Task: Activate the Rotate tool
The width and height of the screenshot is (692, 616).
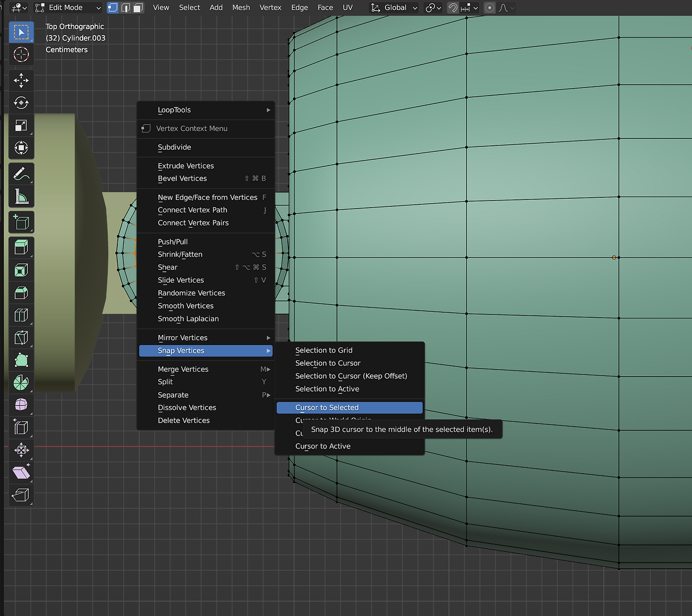Action: (21, 103)
